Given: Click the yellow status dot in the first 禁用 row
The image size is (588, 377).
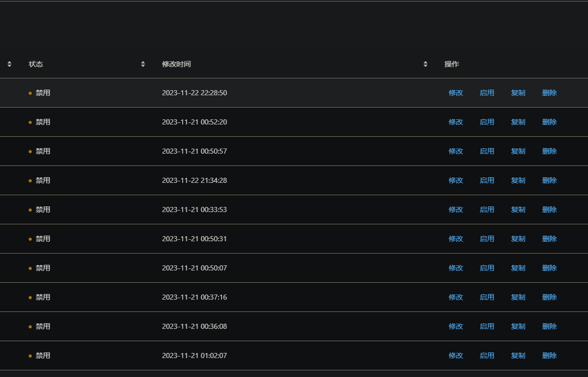Looking at the screenshot, I should (x=31, y=93).
